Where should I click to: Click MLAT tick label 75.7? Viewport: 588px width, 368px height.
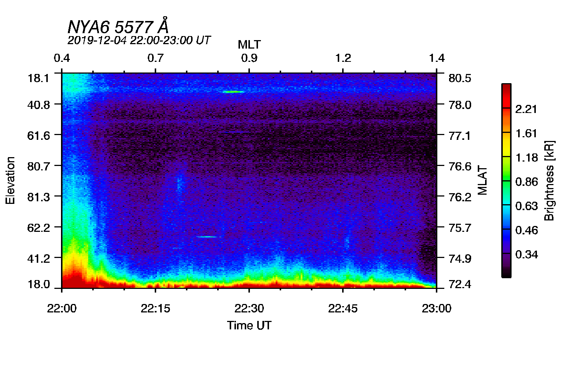(460, 228)
